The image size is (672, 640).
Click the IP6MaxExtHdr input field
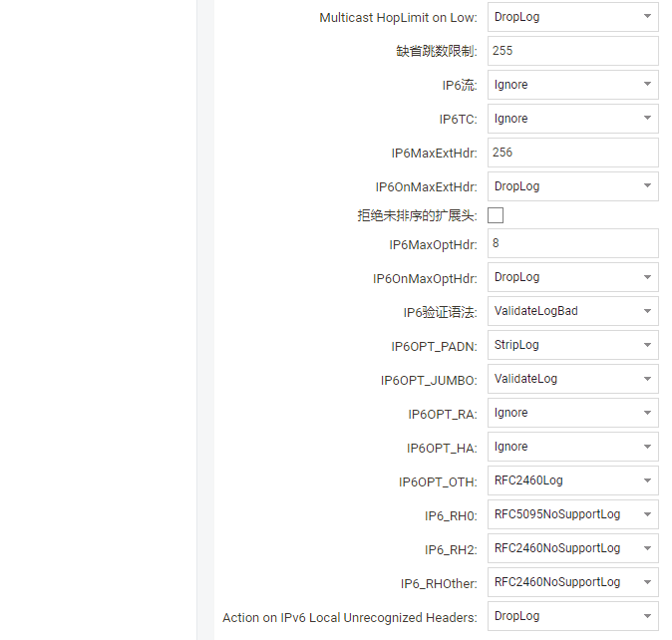(572, 153)
